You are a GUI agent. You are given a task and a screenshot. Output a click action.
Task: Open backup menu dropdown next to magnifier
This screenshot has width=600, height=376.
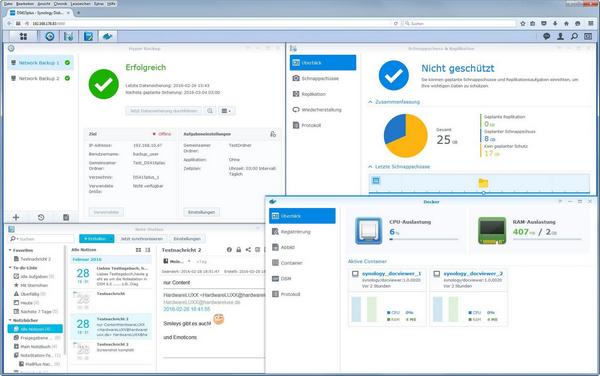[x=226, y=111]
